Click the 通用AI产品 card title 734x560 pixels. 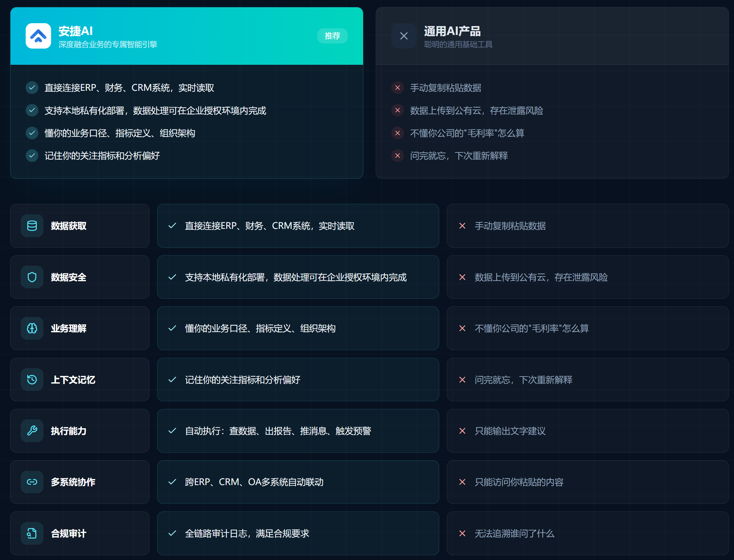pyautogui.click(x=452, y=31)
